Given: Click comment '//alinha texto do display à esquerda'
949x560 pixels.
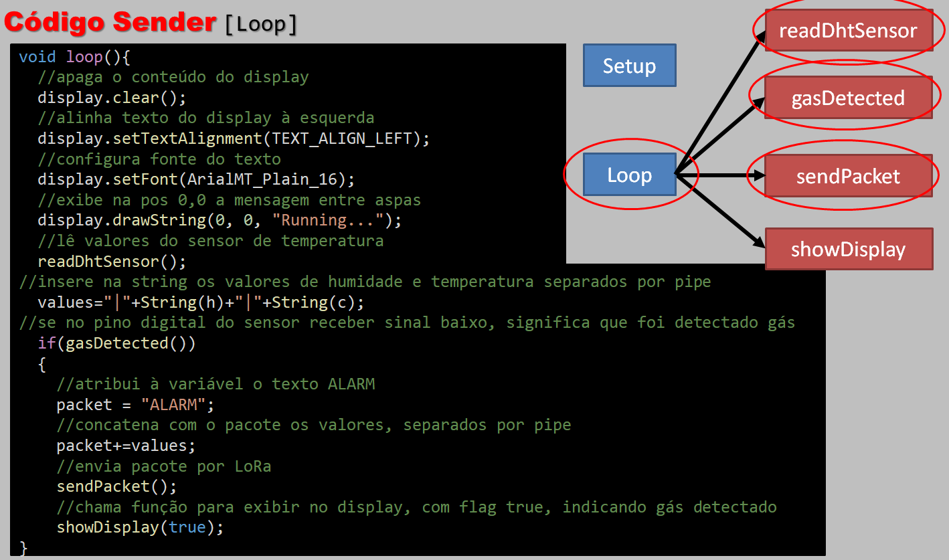Looking at the screenshot, I should (205, 118).
